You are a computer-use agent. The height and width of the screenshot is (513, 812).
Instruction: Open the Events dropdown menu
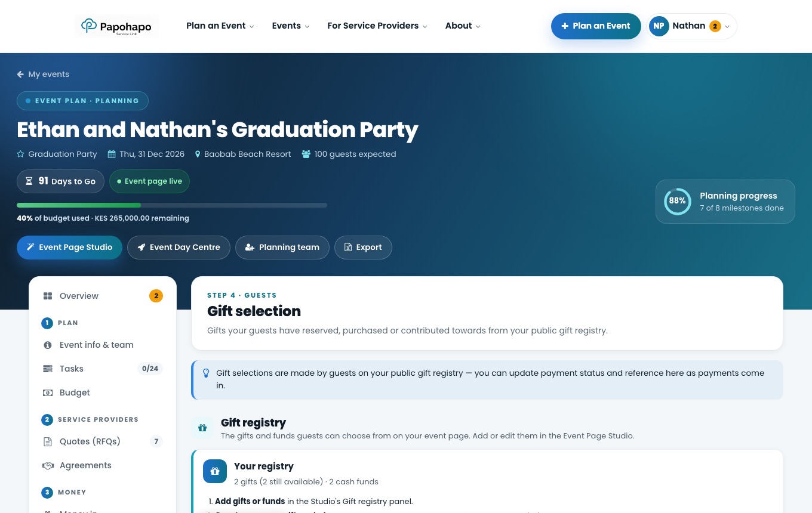(x=291, y=26)
